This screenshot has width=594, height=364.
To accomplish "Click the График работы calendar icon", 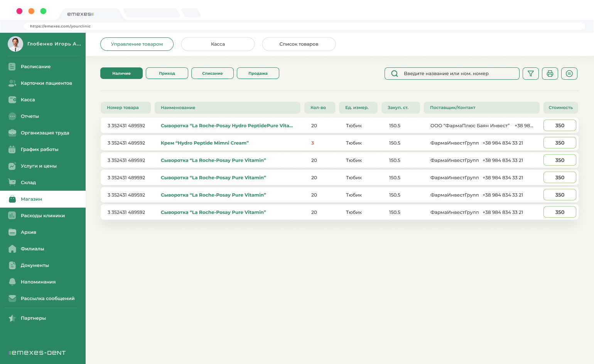I will [12, 149].
